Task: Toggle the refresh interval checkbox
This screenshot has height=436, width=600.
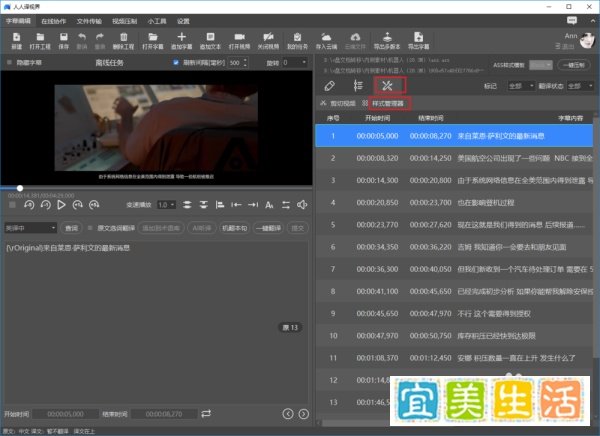Action: (176, 62)
